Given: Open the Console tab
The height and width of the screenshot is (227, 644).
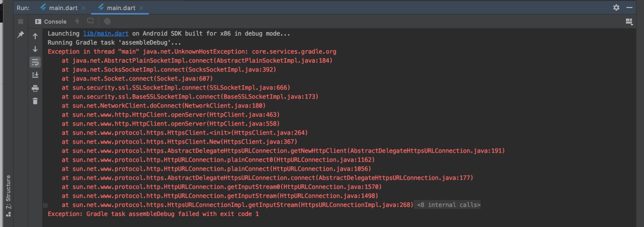Looking at the screenshot, I should 50,22.
